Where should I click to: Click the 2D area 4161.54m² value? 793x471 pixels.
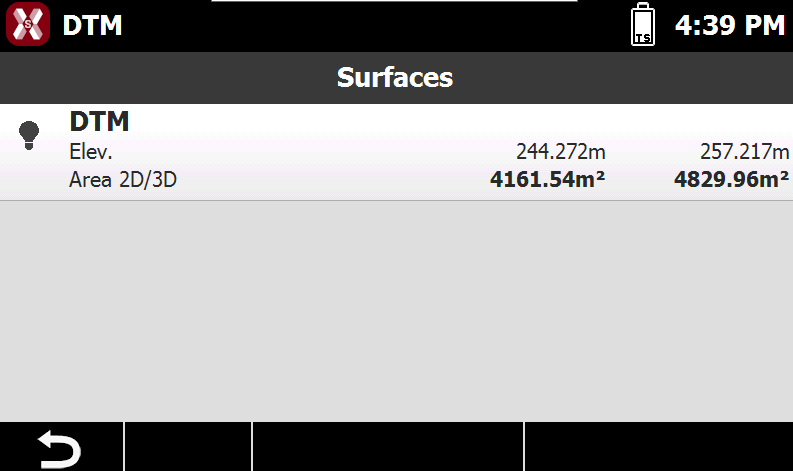click(548, 180)
